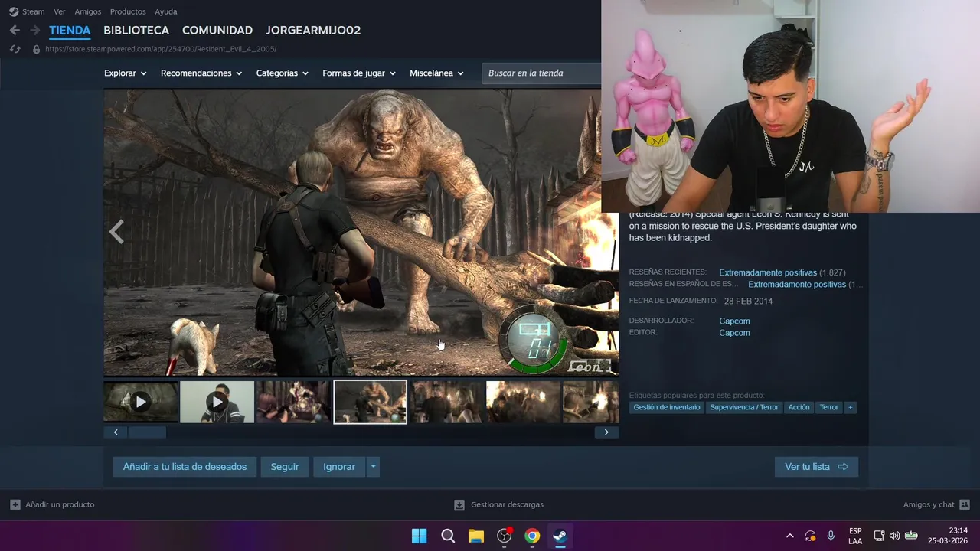Open the Ignorar options dropdown arrow

373,467
